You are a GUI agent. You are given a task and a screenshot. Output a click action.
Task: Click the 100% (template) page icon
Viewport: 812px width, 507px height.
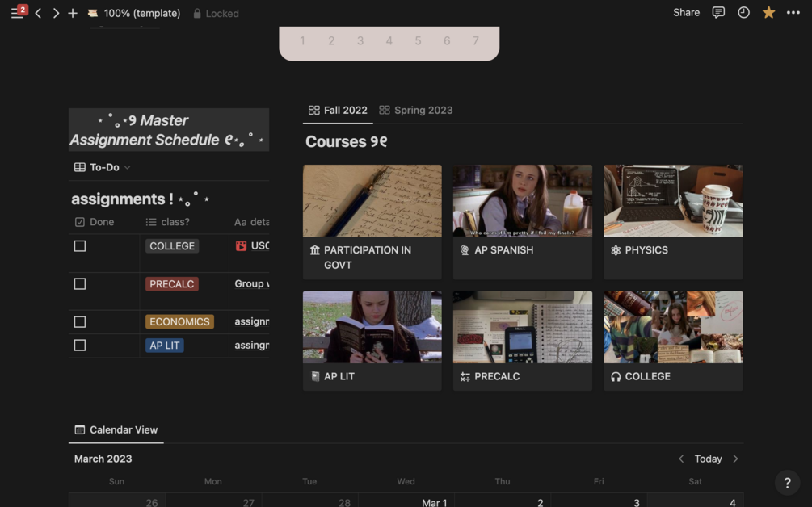[93, 14]
